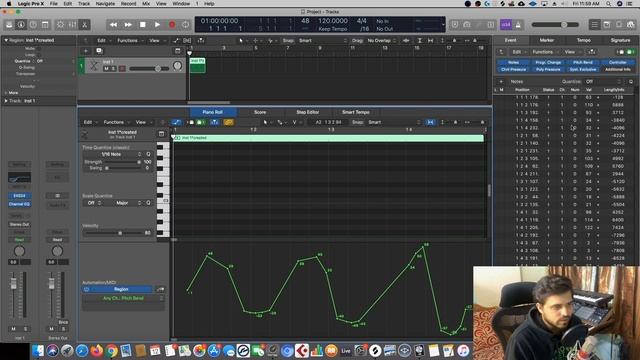Toggle the Cycle mode button

186,25
